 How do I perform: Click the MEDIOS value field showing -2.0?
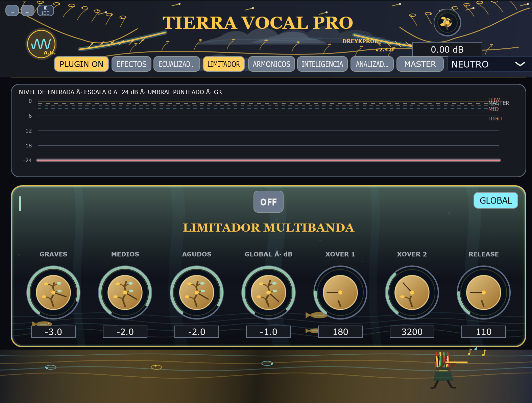pos(125,332)
